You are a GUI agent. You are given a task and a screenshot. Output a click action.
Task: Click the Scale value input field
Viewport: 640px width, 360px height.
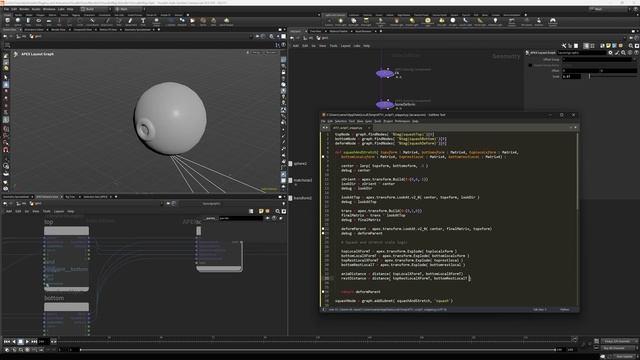(x=571, y=76)
